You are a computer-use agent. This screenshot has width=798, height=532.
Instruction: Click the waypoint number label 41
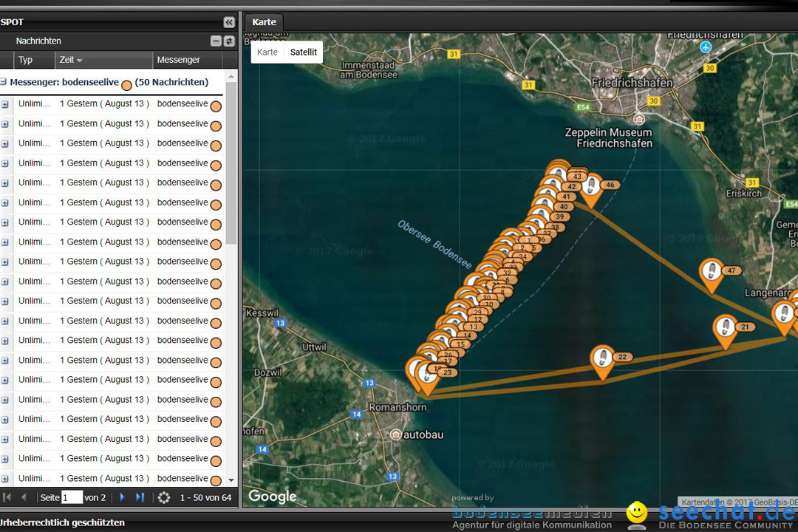(x=567, y=197)
